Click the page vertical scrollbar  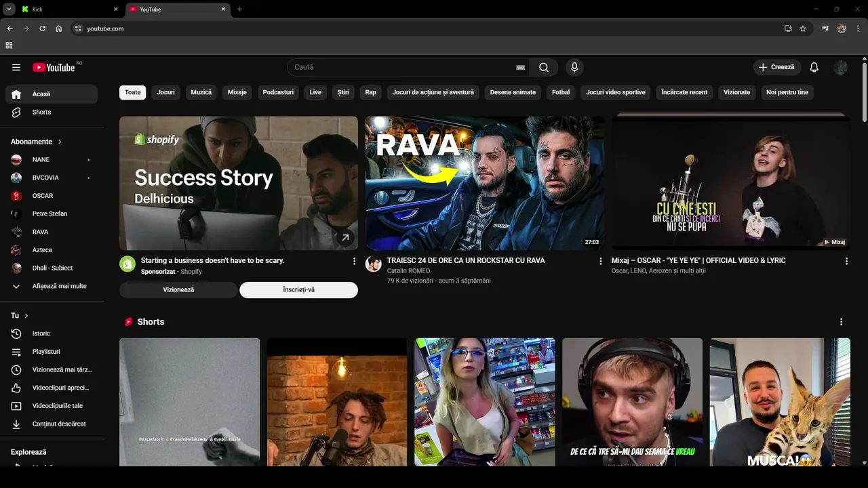[x=864, y=91]
